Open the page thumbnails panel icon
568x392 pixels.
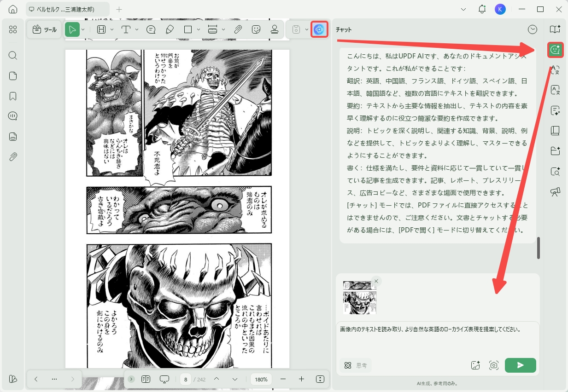(13, 76)
